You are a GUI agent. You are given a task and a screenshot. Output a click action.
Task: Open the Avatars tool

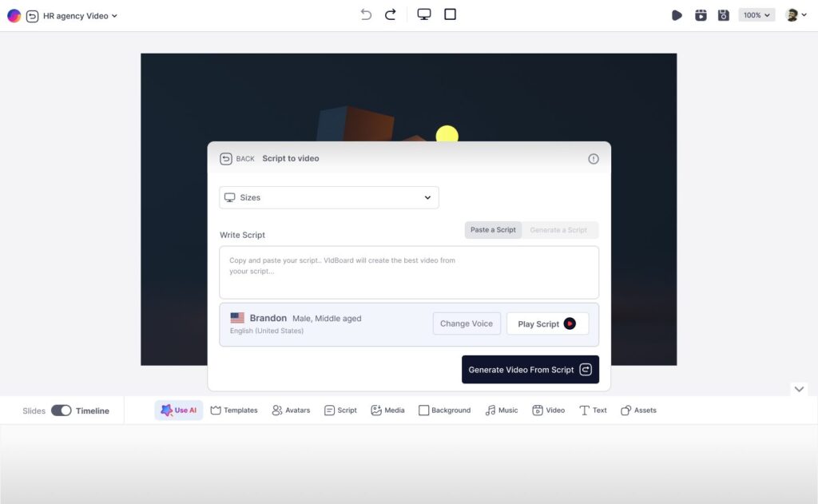click(x=291, y=411)
